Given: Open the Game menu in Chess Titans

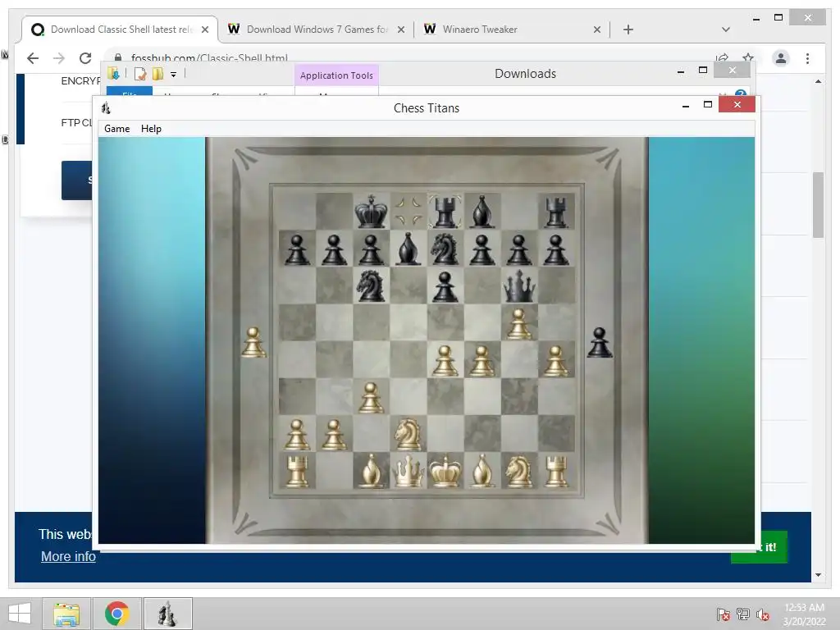Looking at the screenshot, I should pos(116,129).
